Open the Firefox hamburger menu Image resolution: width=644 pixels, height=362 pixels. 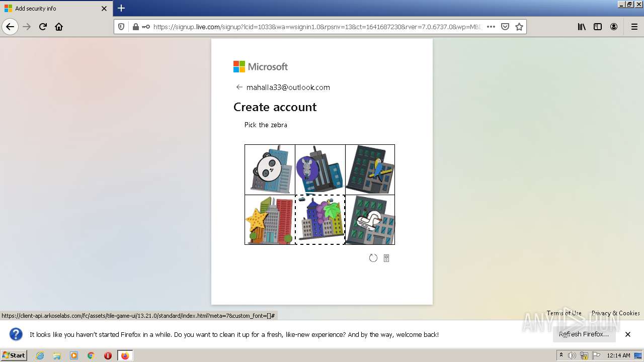(x=634, y=27)
